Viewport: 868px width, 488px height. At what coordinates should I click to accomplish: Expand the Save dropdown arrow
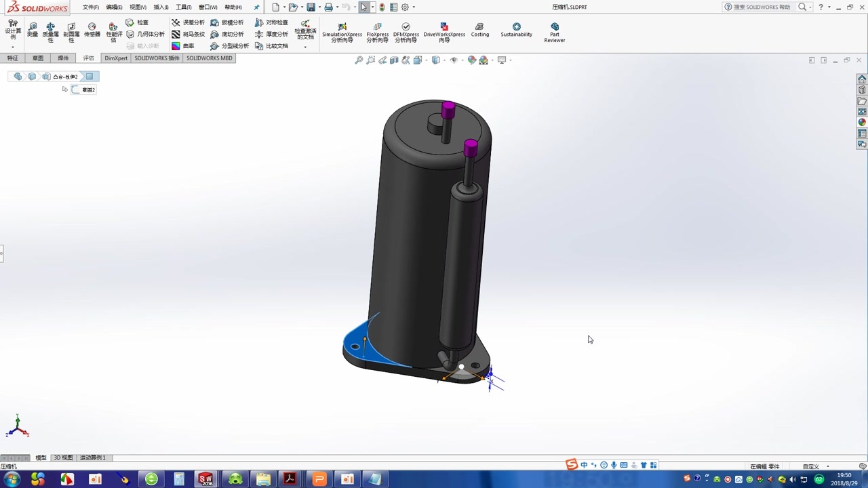tap(319, 7)
